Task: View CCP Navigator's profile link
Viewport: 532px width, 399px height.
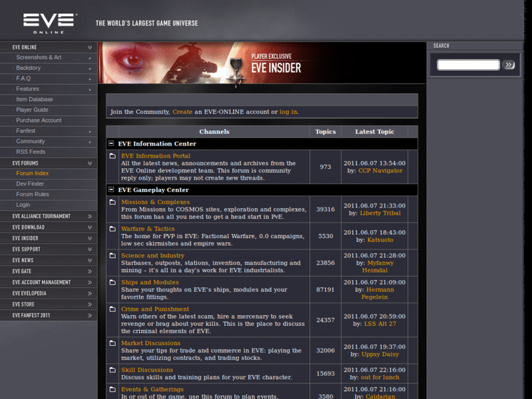Action: [380, 171]
